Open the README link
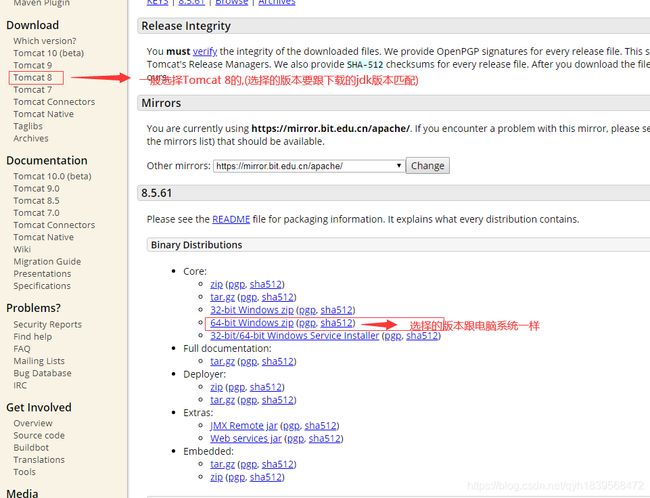This screenshot has height=498, width=650. click(x=231, y=219)
